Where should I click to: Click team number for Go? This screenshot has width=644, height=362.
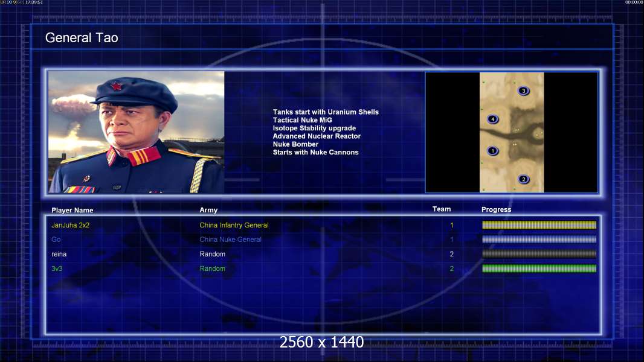451,240
